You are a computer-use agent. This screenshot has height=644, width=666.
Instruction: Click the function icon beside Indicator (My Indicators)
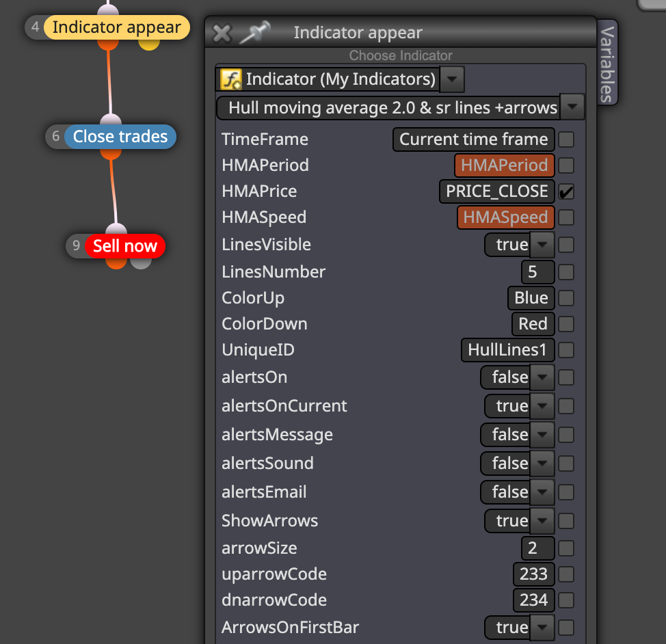[x=230, y=79]
